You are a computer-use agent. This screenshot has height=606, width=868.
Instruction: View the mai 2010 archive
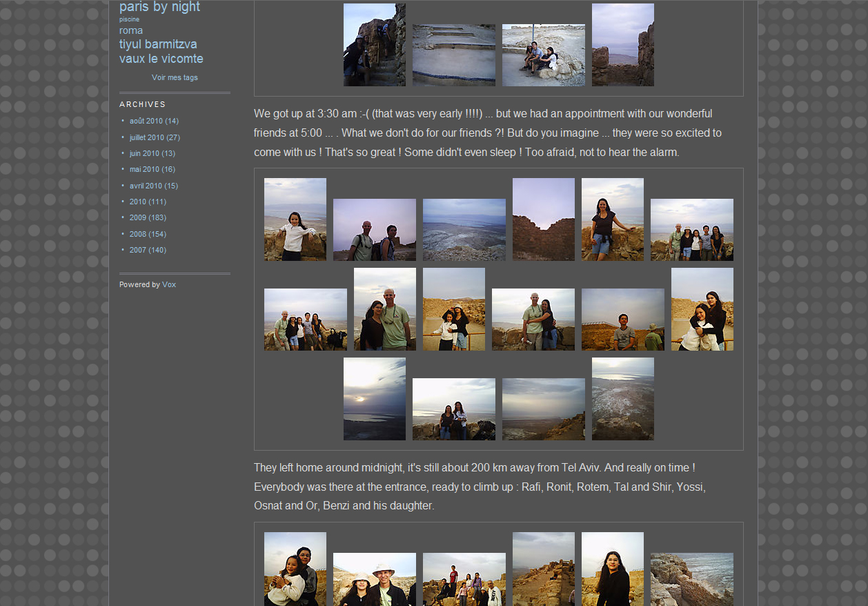point(144,169)
